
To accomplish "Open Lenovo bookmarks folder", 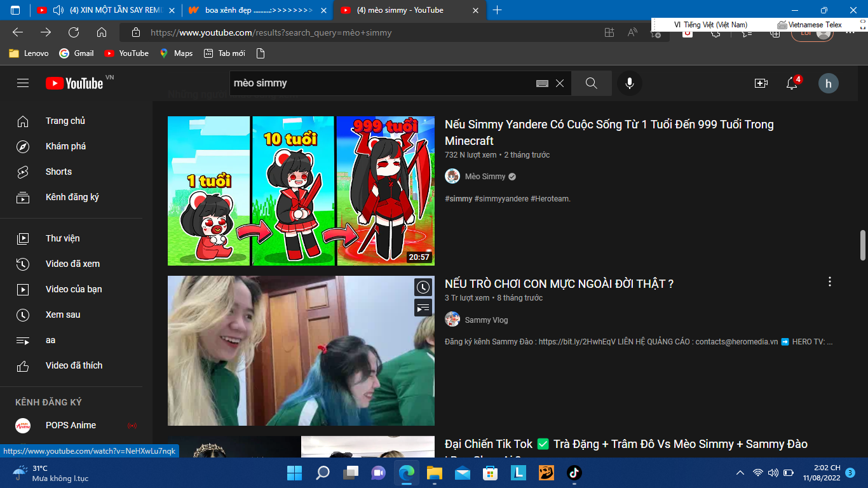I will click(29, 53).
